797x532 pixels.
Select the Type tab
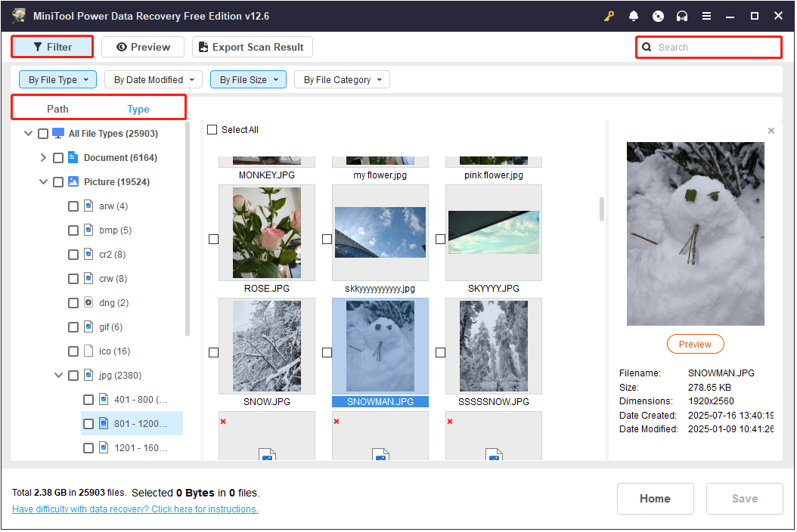click(x=138, y=108)
